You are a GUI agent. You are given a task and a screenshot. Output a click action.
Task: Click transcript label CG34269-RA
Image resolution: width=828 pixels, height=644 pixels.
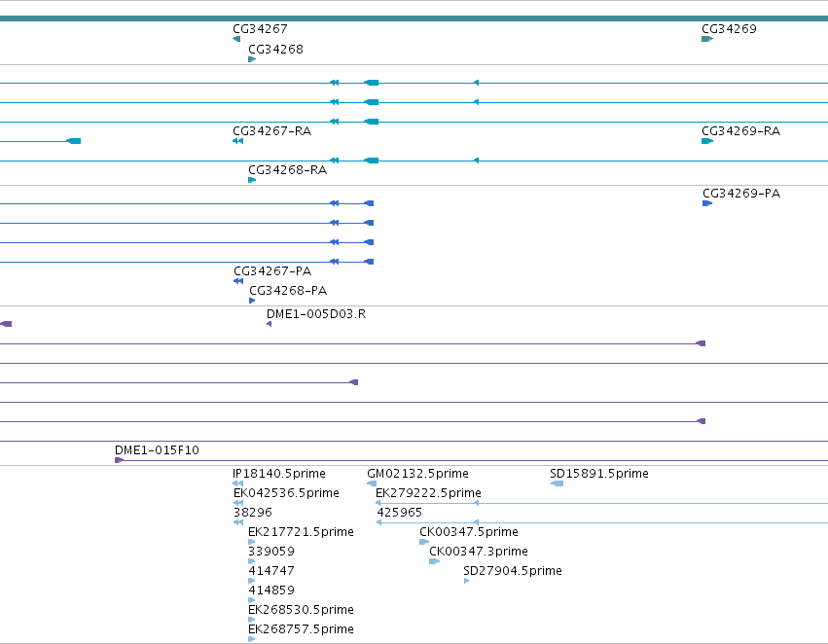[740, 131]
